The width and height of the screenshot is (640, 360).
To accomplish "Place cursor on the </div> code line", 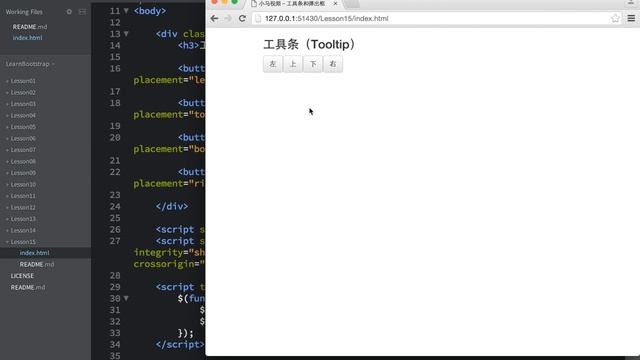I will click(172, 207).
